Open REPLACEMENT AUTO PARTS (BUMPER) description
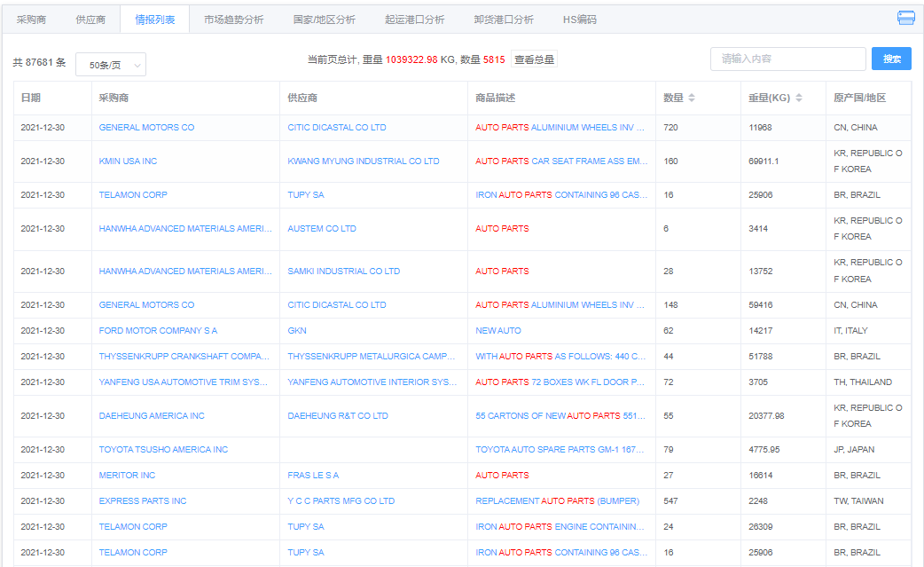Image resolution: width=924 pixels, height=567 pixels. [x=558, y=501]
